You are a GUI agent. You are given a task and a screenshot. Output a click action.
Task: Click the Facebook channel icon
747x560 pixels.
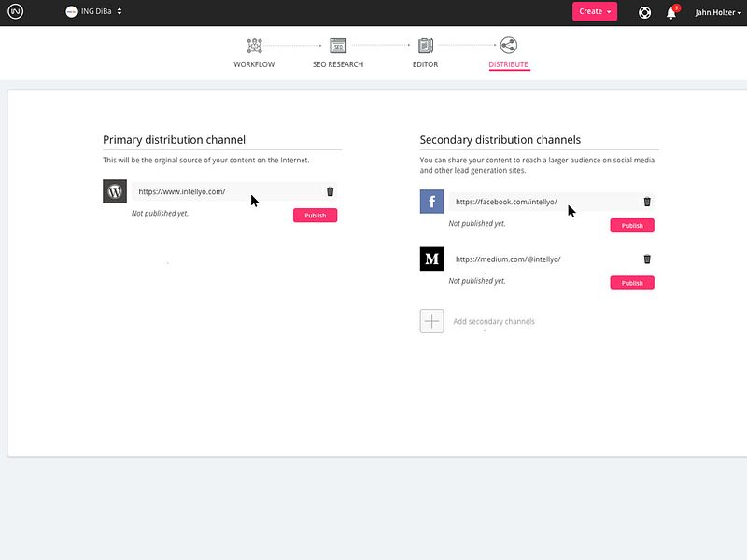(x=431, y=202)
